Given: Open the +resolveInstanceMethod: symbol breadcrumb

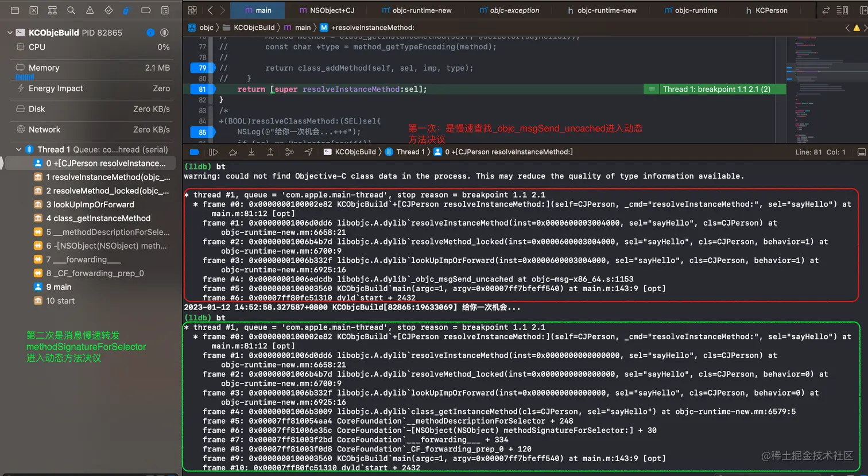Looking at the screenshot, I should click(367, 28).
